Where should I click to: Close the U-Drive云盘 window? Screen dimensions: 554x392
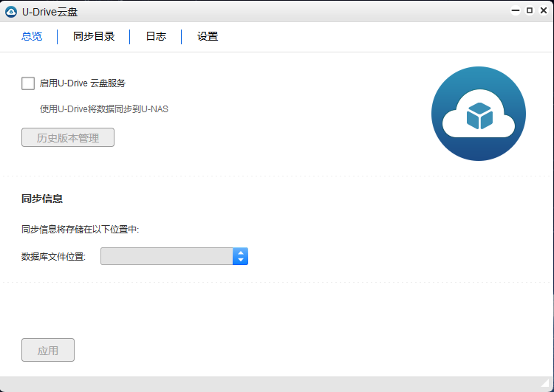point(544,10)
